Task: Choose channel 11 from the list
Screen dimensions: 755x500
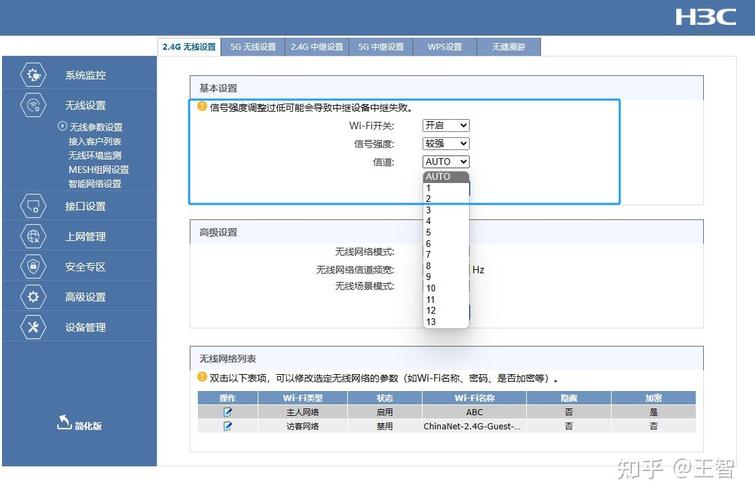Action: pyautogui.click(x=446, y=300)
